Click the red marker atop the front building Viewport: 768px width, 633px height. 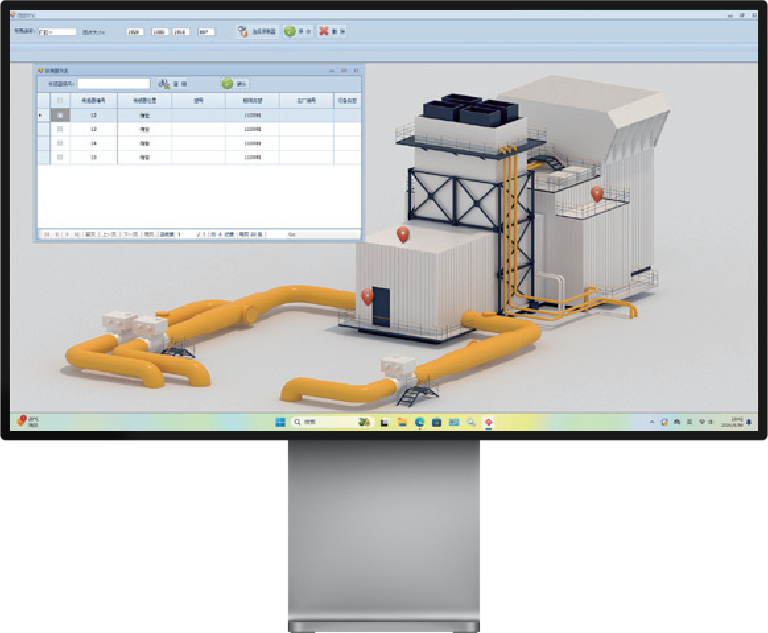[x=403, y=235]
